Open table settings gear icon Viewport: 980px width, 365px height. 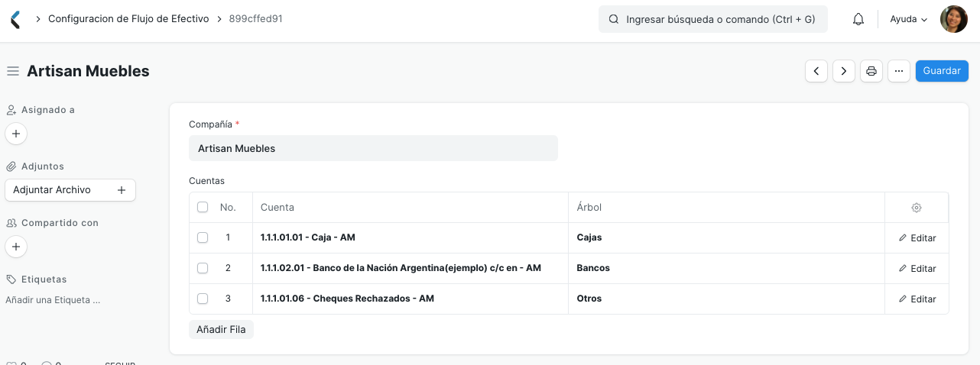pyautogui.click(x=917, y=208)
